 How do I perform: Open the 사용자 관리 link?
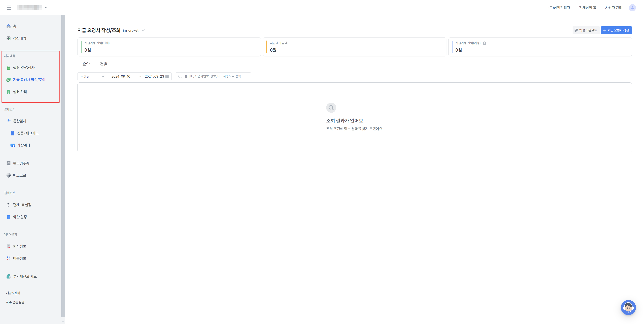point(613,8)
